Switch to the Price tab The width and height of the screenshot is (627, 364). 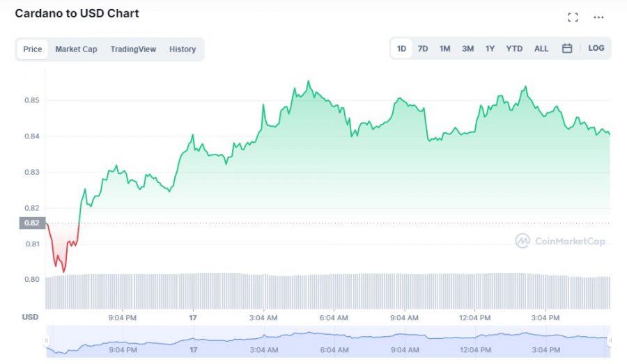tap(33, 49)
